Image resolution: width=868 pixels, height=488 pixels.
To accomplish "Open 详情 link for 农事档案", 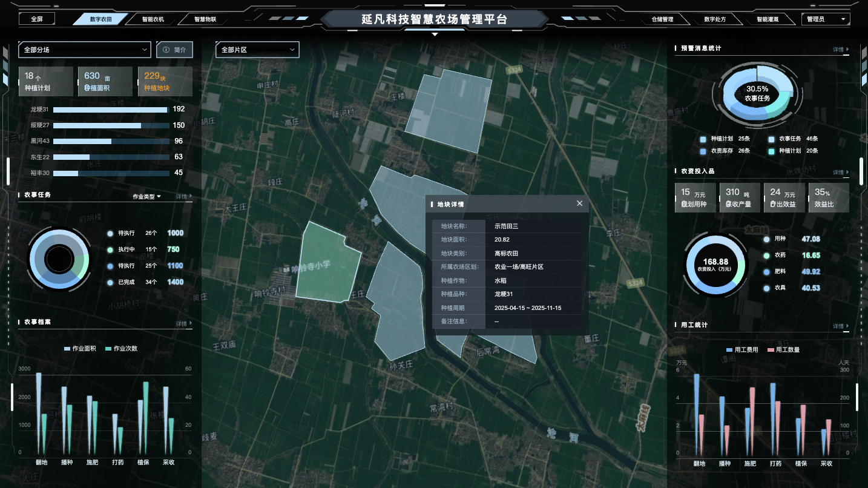I will tap(184, 324).
